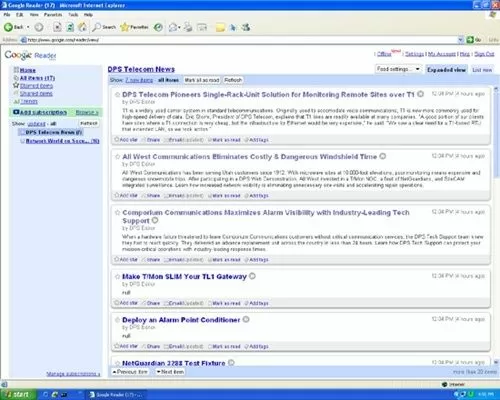This screenshot has height=400, width=500.
Task: Open the address bar history dropdown arrow
Action: coord(461,40)
